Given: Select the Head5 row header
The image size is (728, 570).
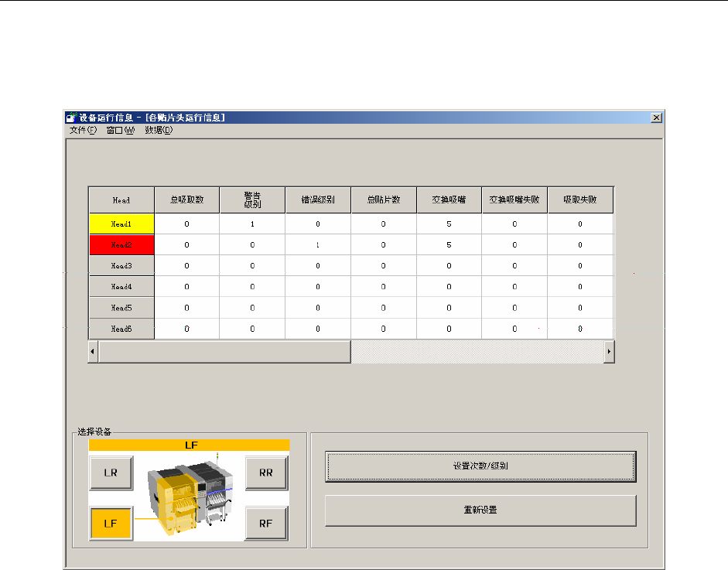Looking at the screenshot, I should (121, 308).
